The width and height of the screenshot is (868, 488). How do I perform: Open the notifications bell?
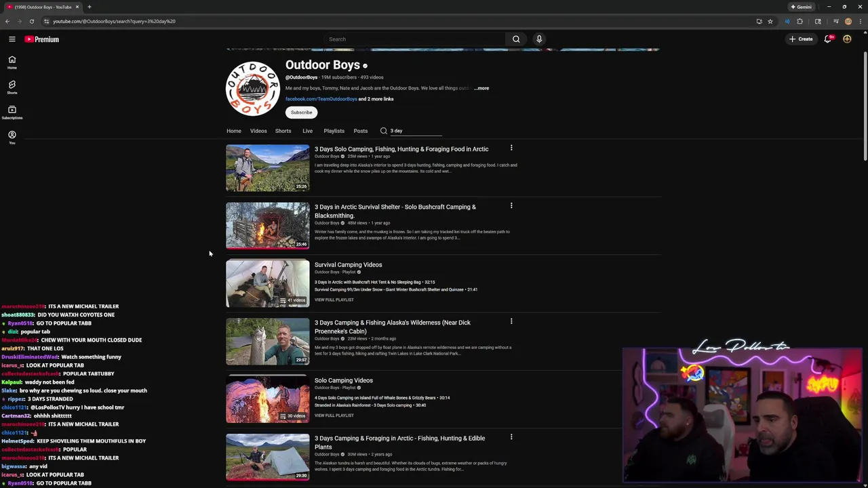(x=827, y=39)
